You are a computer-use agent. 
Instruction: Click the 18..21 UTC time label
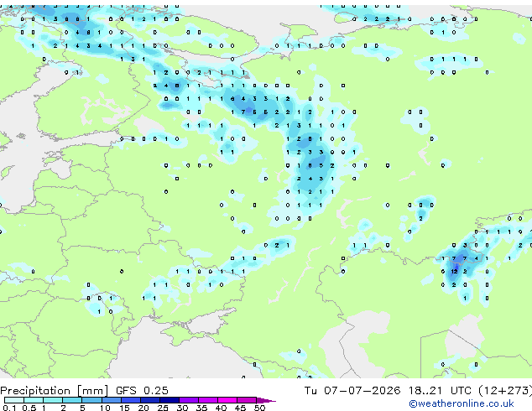pyautogui.click(x=440, y=391)
